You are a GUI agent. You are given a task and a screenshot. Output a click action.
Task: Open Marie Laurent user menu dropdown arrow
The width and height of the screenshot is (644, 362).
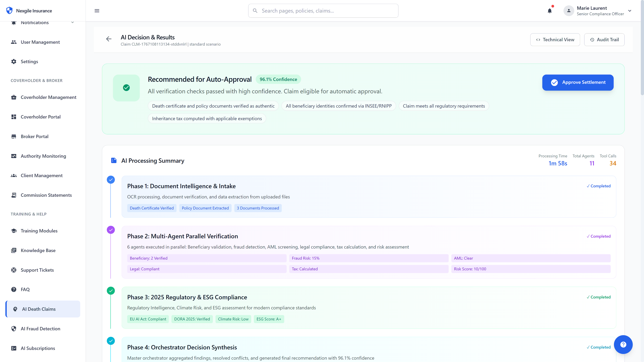pyautogui.click(x=630, y=11)
